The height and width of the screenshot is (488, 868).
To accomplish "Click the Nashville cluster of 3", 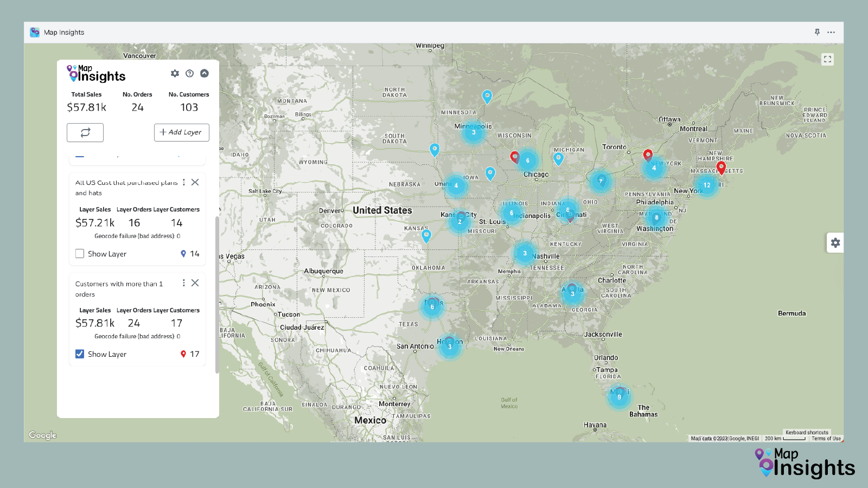I will pos(525,253).
